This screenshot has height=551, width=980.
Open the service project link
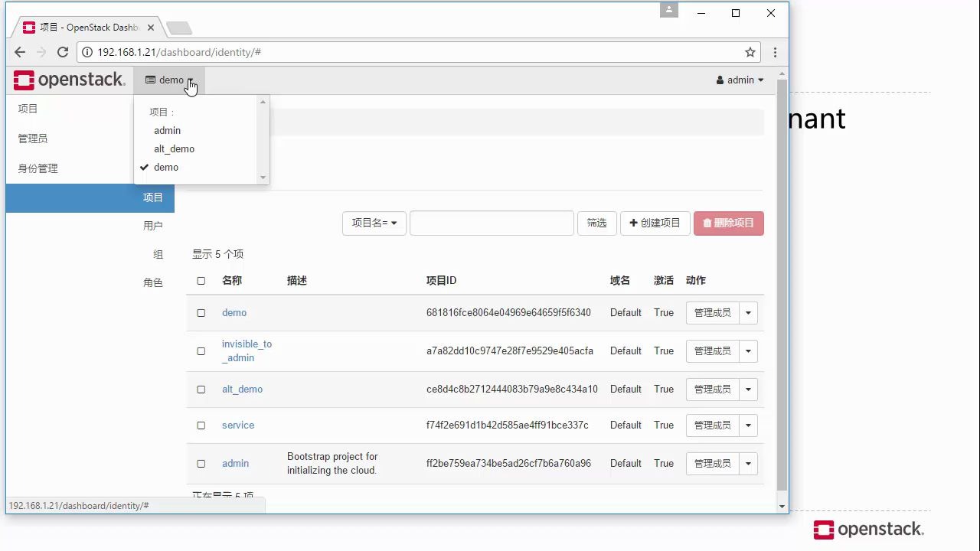click(x=238, y=425)
